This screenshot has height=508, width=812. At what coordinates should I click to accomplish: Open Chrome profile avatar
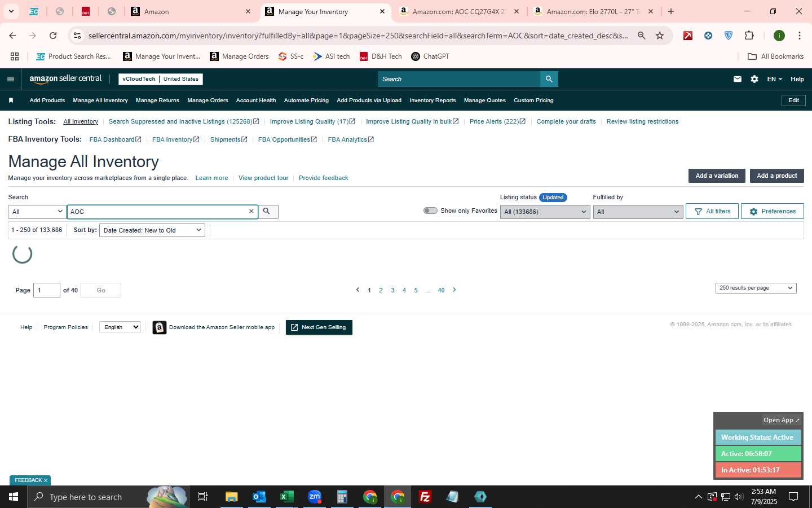click(779, 36)
